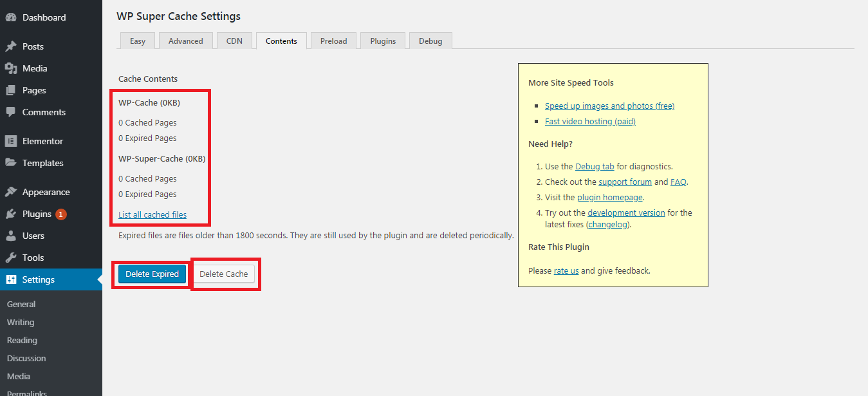The width and height of the screenshot is (868, 396).
Task: Click the Dashboard gauge icon
Action: pyautogui.click(x=10, y=17)
